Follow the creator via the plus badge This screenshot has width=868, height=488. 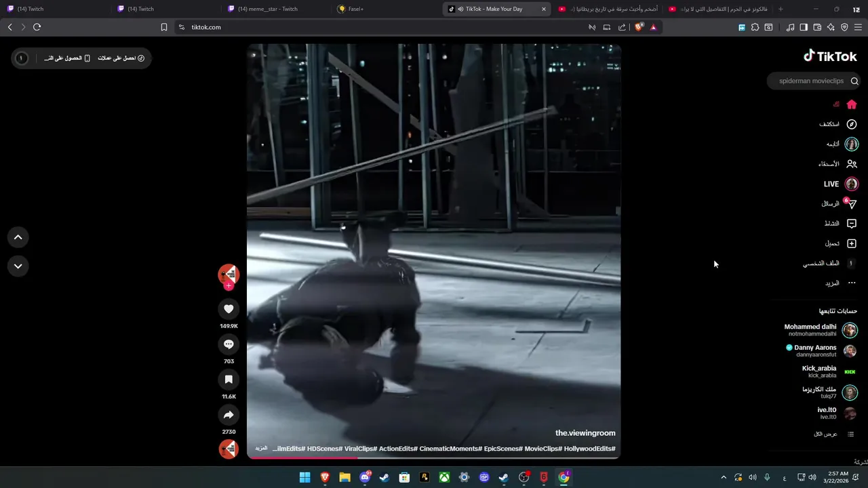pos(229,286)
